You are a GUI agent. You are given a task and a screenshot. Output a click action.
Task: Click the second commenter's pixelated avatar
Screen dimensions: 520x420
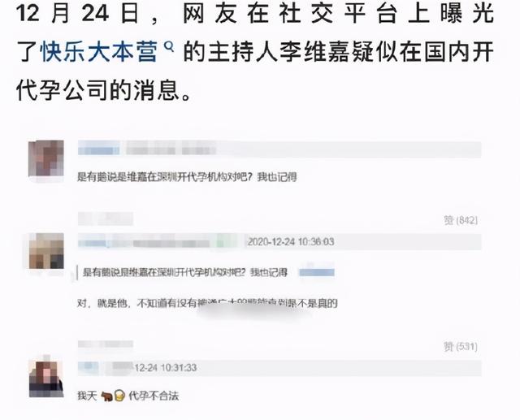(46, 250)
